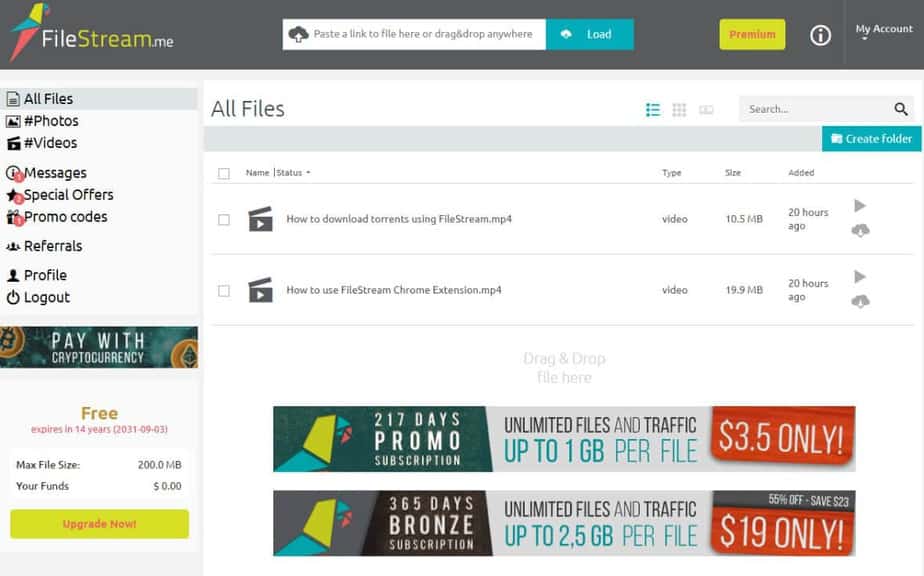Open the Pay with Cryptocurrency banner
The width and height of the screenshot is (924, 576).
pyautogui.click(x=99, y=347)
